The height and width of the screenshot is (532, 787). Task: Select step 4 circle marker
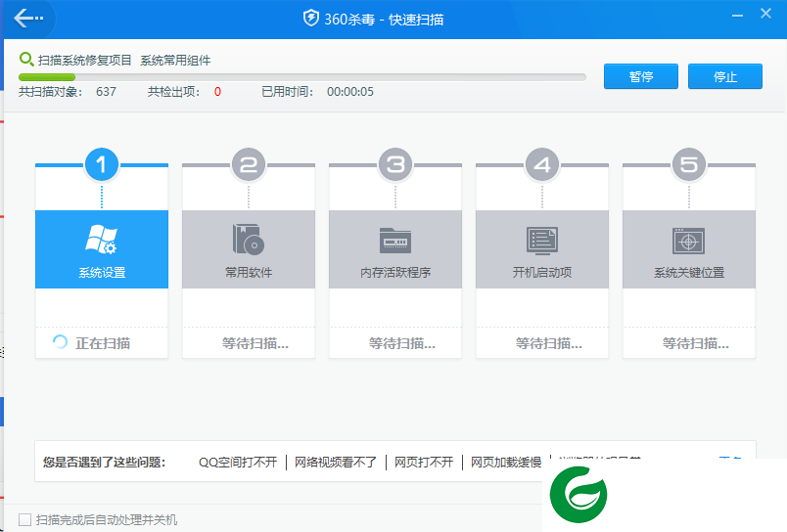542,164
